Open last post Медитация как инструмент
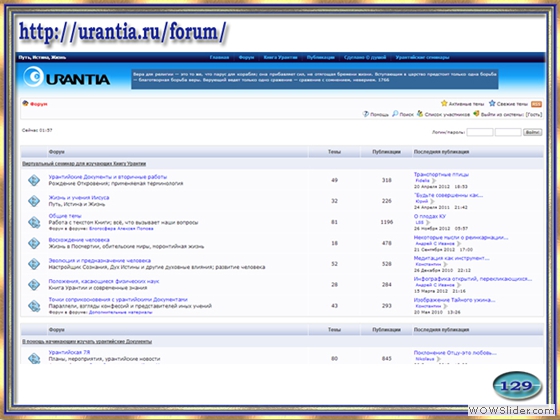 pyautogui.click(x=451, y=258)
